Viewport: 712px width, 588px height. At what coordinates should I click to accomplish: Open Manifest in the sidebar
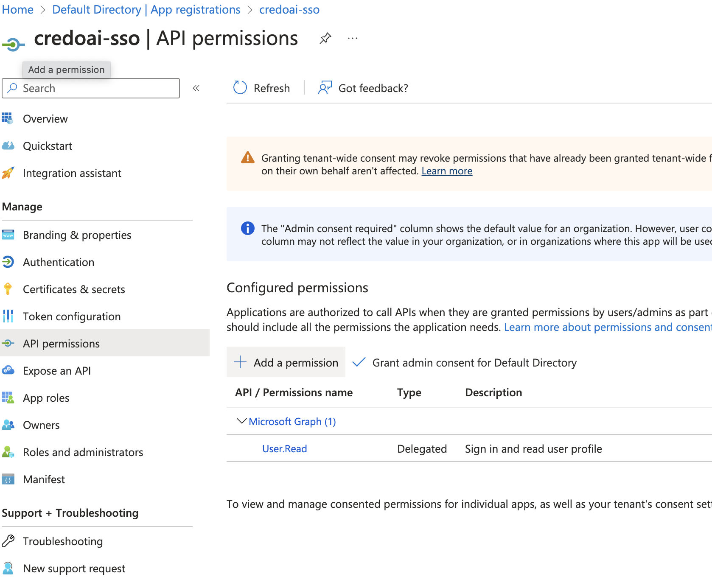pyautogui.click(x=44, y=479)
